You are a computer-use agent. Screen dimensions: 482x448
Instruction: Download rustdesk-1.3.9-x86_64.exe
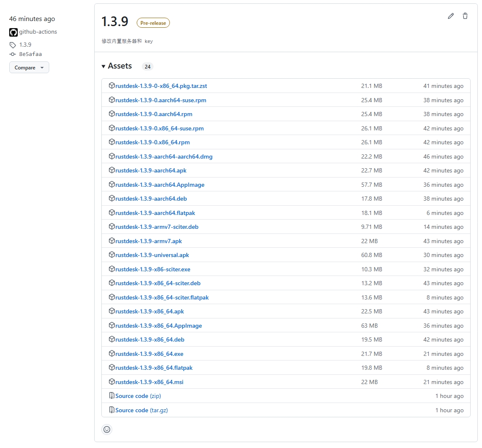pyautogui.click(x=149, y=354)
